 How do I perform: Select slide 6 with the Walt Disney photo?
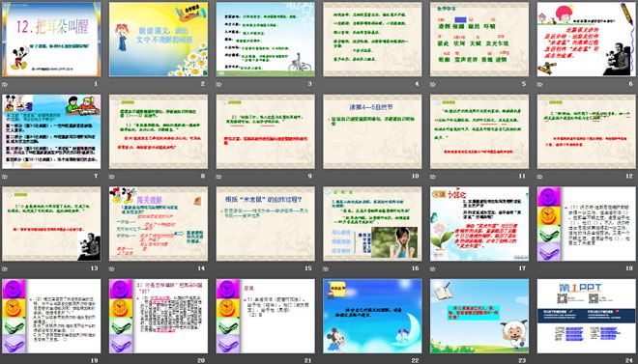point(587,39)
